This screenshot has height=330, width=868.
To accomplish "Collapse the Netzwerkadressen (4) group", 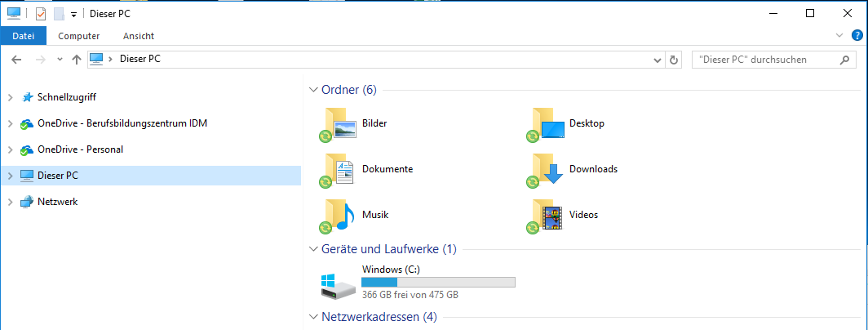I will pos(313,317).
